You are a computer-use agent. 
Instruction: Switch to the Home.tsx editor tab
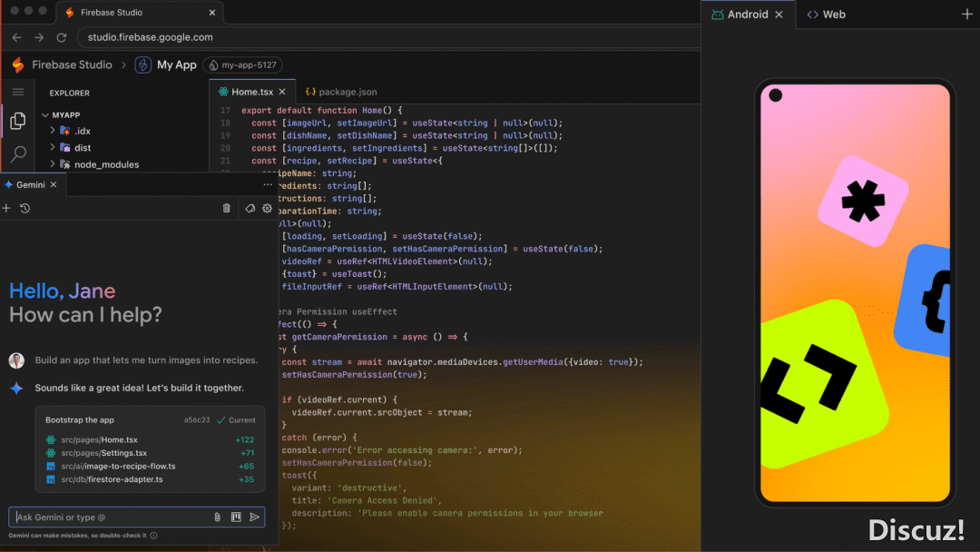click(252, 92)
